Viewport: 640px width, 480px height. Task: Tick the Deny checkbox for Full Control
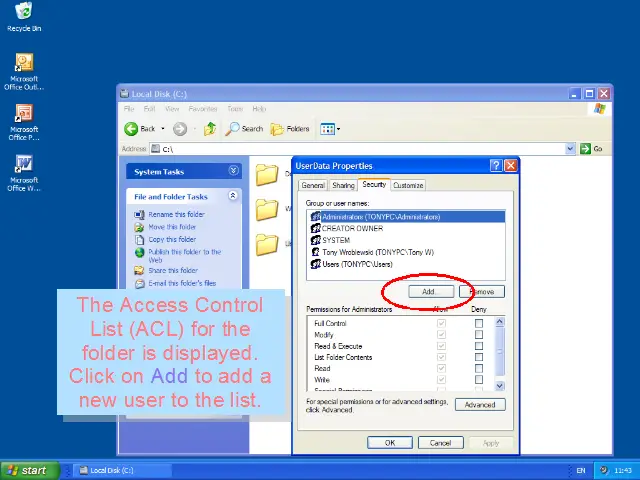(x=479, y=324)
